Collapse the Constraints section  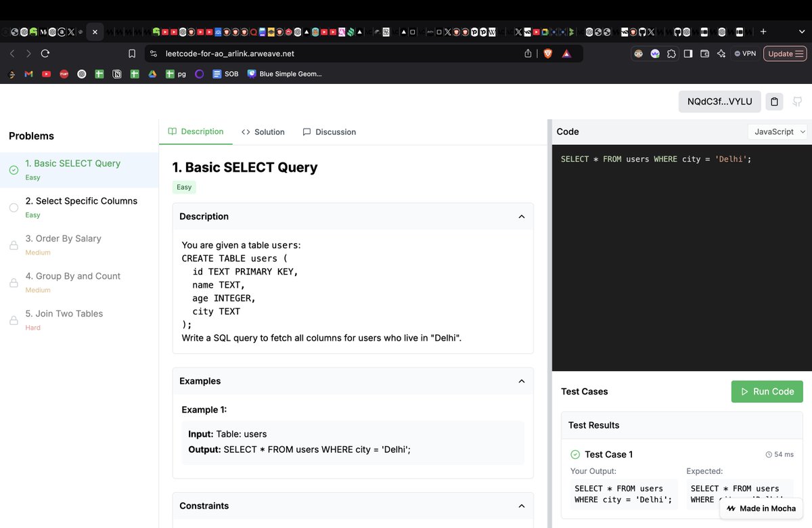click(521, 506)
